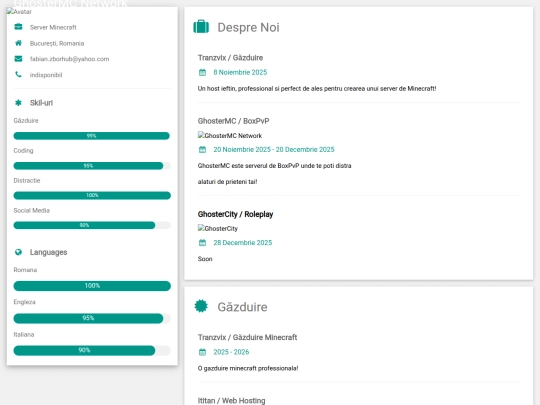Click the certificate badge icon beside Găzduire heading
The width and height of the screenshot is (540, 405).
(201, 306)
